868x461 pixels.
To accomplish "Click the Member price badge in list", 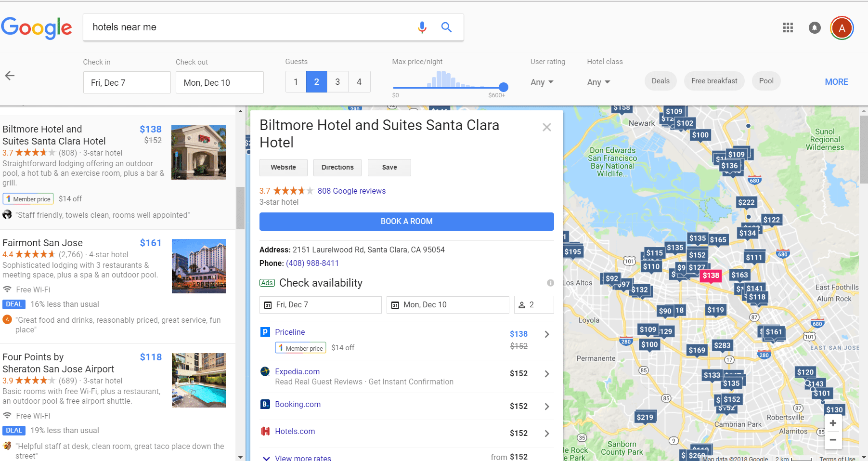I will tap(28, 199).
